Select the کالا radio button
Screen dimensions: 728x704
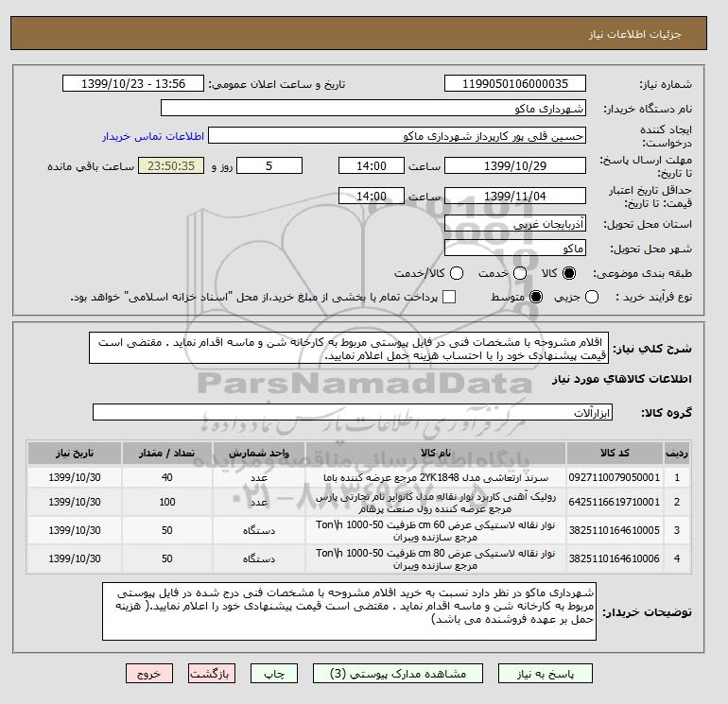tap(569, 273)
